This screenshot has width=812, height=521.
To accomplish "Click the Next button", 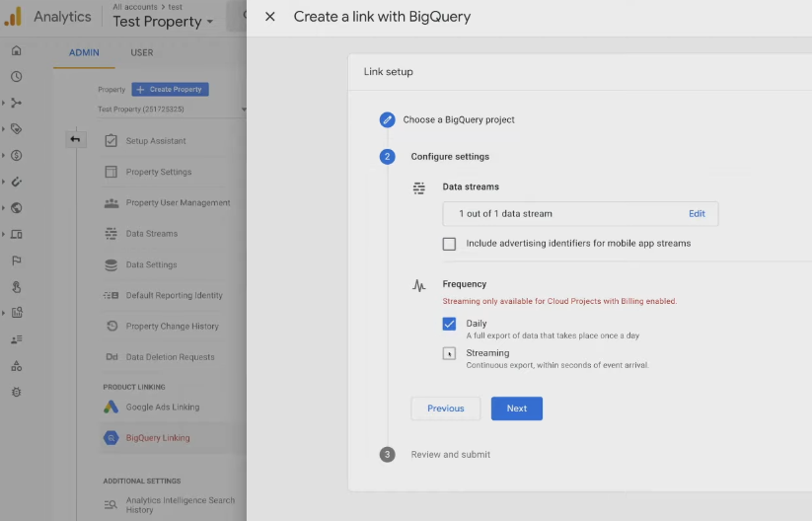I will pos(516,409).
